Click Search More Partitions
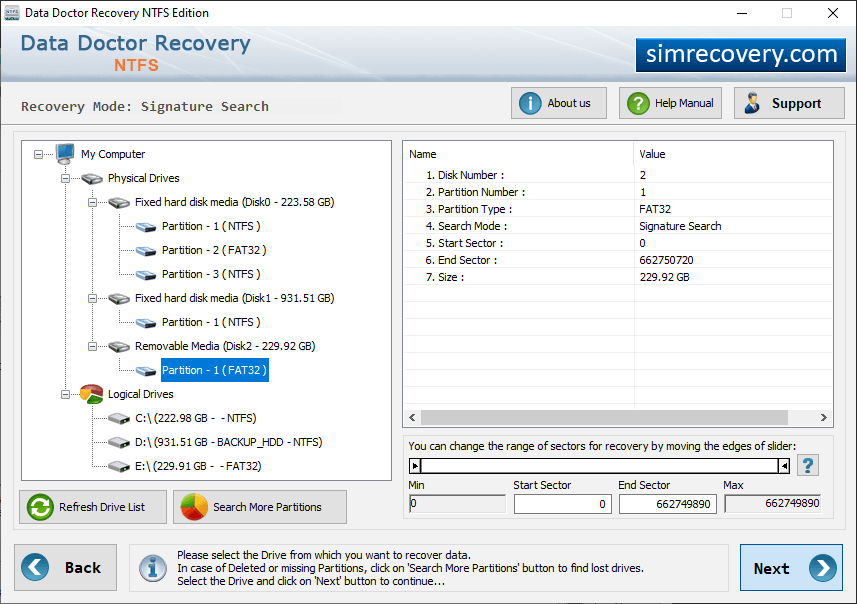This screenshot has height=604, width=857. pyautogui.click(x=260, y=507)
